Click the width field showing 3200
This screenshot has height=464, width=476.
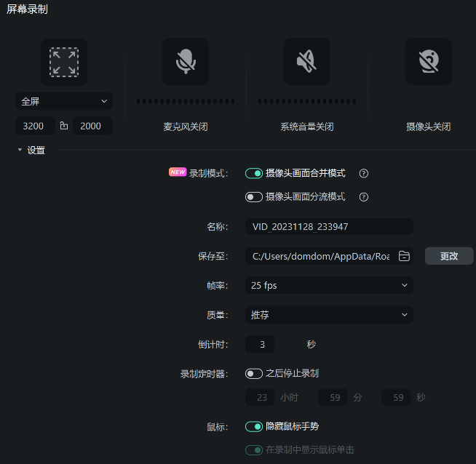click(x=35, y=126)
